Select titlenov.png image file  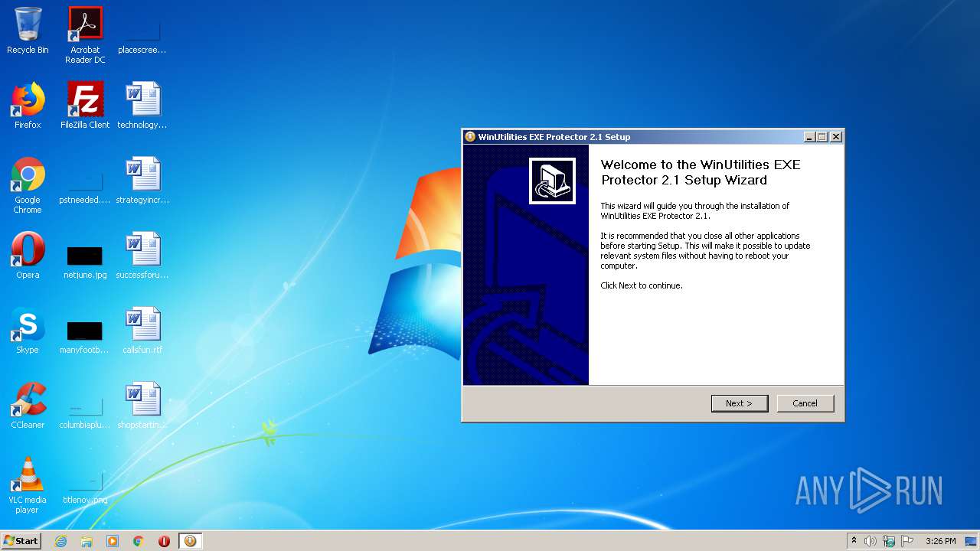point(85,486)
